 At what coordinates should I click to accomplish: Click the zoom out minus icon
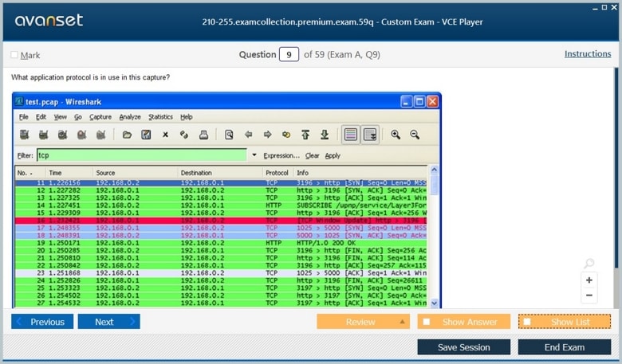pos(589,296)
